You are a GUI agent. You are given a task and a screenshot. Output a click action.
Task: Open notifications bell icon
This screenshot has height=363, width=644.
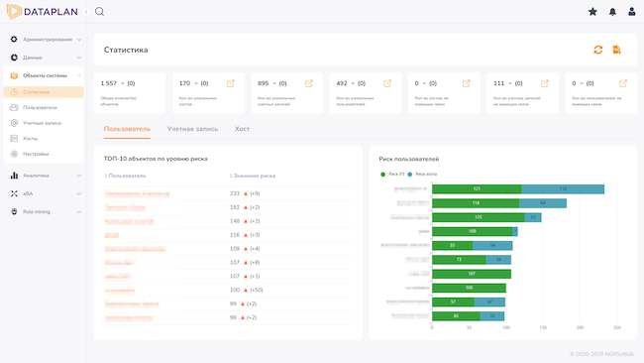click(612, 12)
